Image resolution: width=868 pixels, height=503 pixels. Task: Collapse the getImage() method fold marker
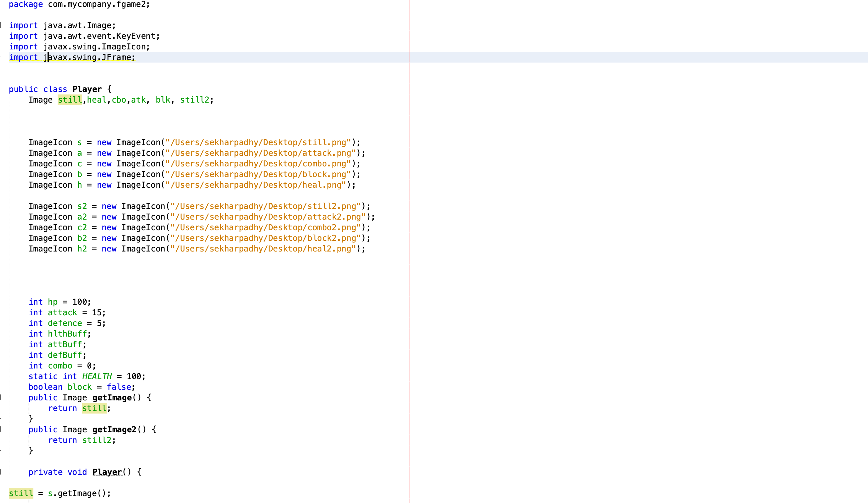(x=1, y=397)
